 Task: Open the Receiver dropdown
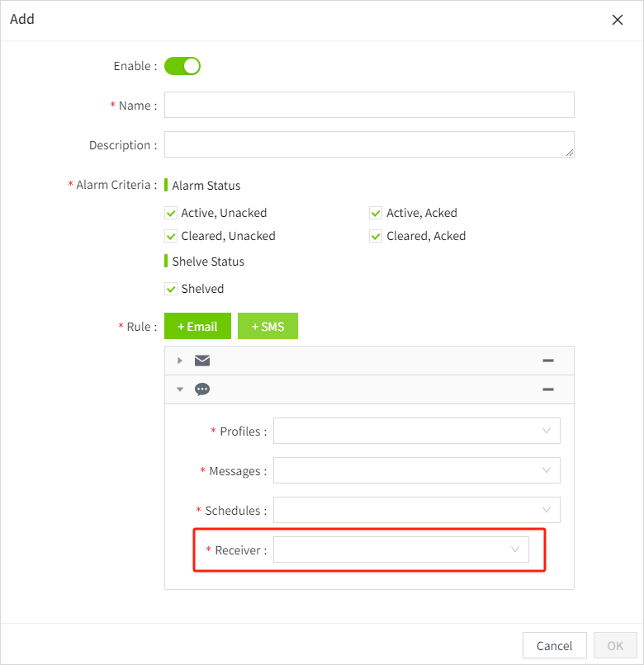(400, 549)
